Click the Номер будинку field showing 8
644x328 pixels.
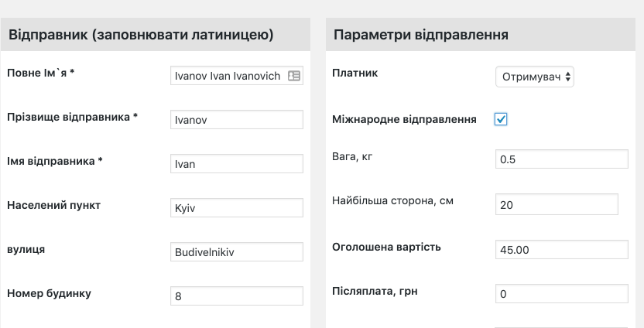[x=237, y=296]
